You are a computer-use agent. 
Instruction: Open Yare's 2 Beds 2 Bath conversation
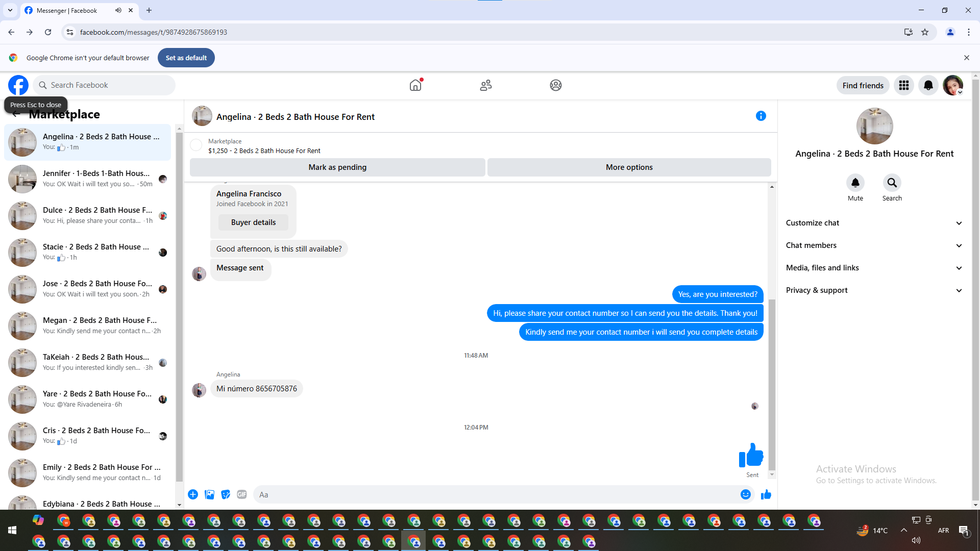pos(88,399)
